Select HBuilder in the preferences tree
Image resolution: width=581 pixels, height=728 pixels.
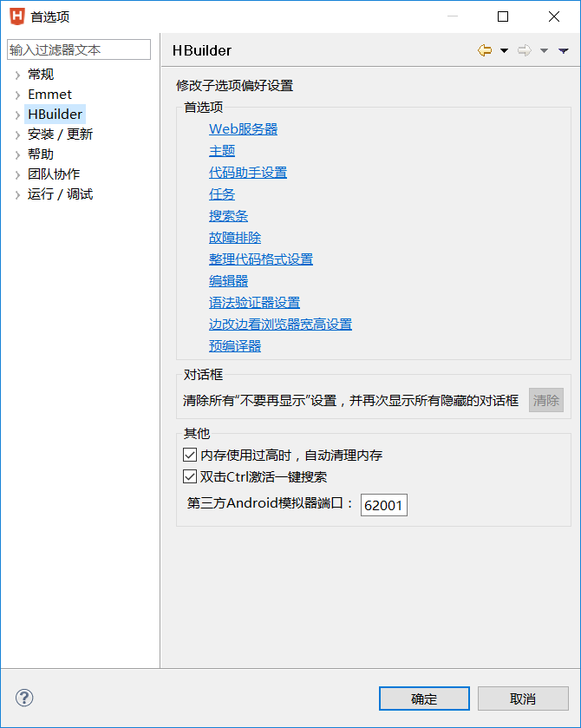[55, 115]
